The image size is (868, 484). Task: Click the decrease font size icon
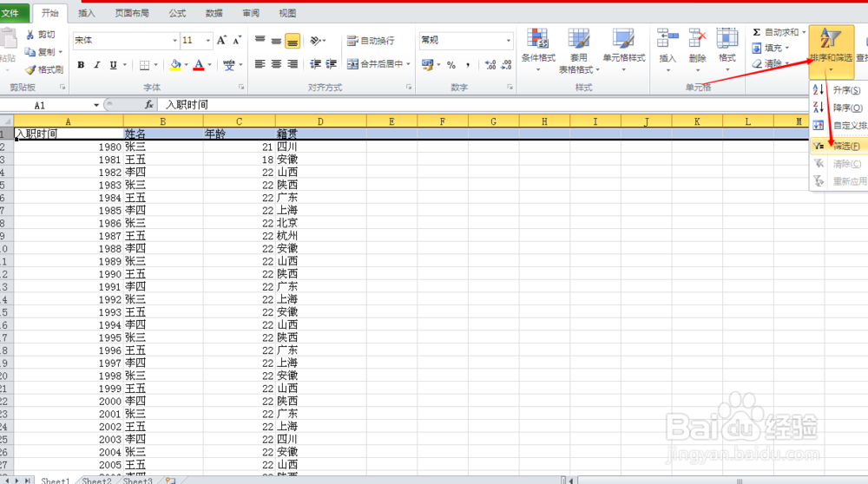(237, 40)
